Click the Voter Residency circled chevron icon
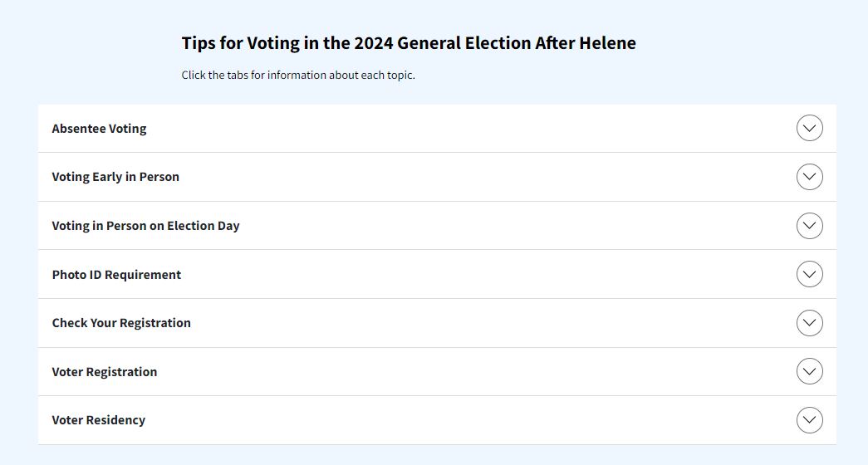The height and width of the screenshot is (465, 868). coord(809,420)
